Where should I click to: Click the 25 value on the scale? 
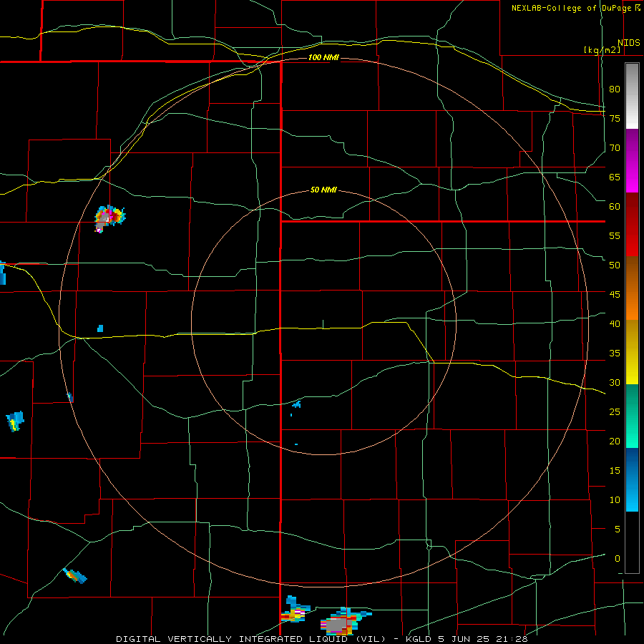pyautogui.click(x=615, y=411)
